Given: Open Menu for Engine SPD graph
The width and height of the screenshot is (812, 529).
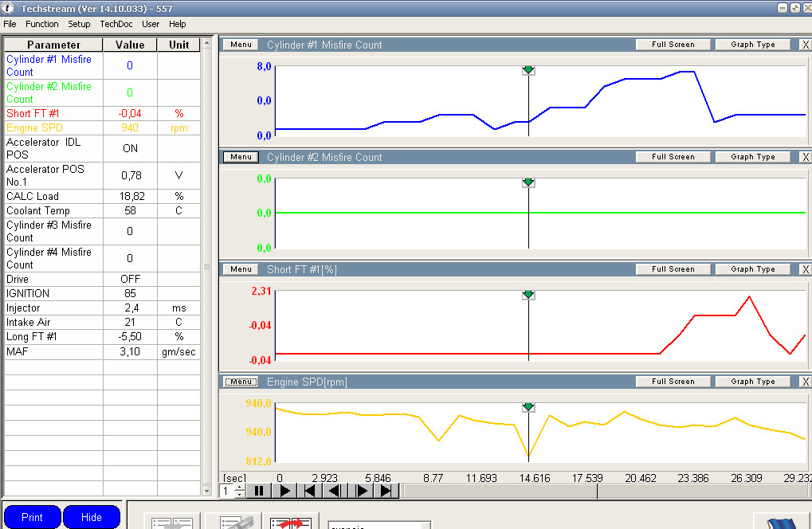Looking at the screenshot, I should [241, 382].
